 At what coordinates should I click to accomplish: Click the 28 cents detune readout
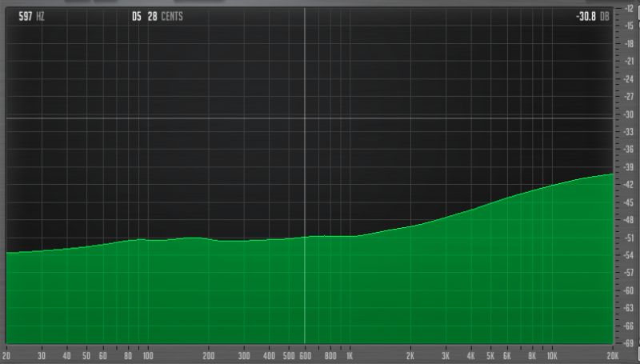pos(165,16)
